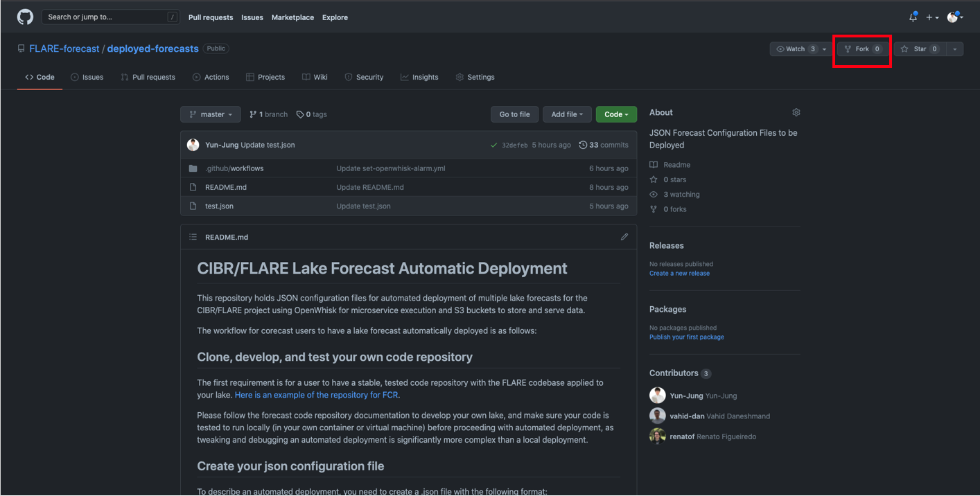Open the green Code dropdown
Viewport: 980px width, 496px height.
point(616,114)
